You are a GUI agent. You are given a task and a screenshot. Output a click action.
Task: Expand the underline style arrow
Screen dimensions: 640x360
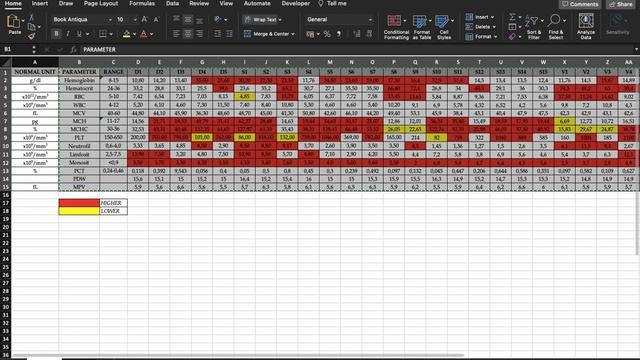[x=87, y=34]
